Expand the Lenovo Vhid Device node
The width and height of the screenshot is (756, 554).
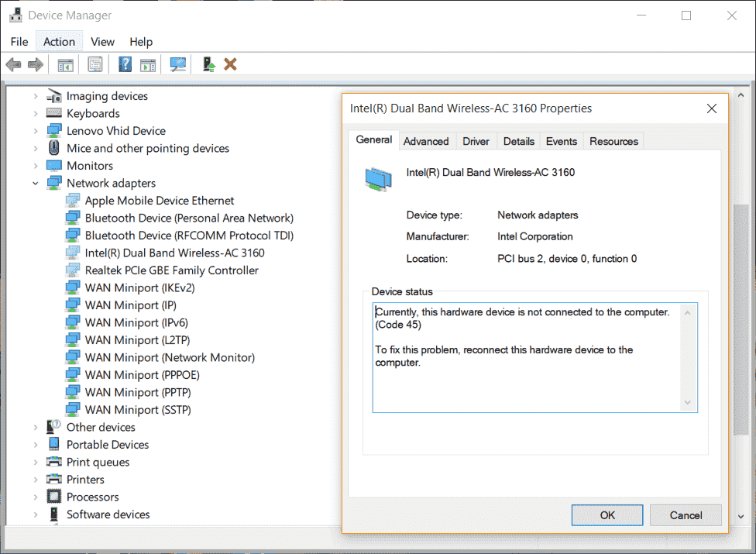(35, 131)
